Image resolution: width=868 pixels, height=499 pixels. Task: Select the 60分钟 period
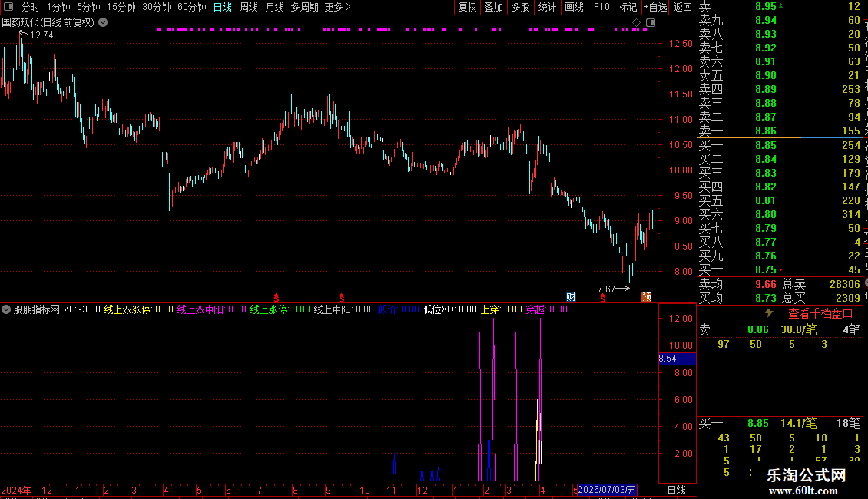[x=192, y=7]
